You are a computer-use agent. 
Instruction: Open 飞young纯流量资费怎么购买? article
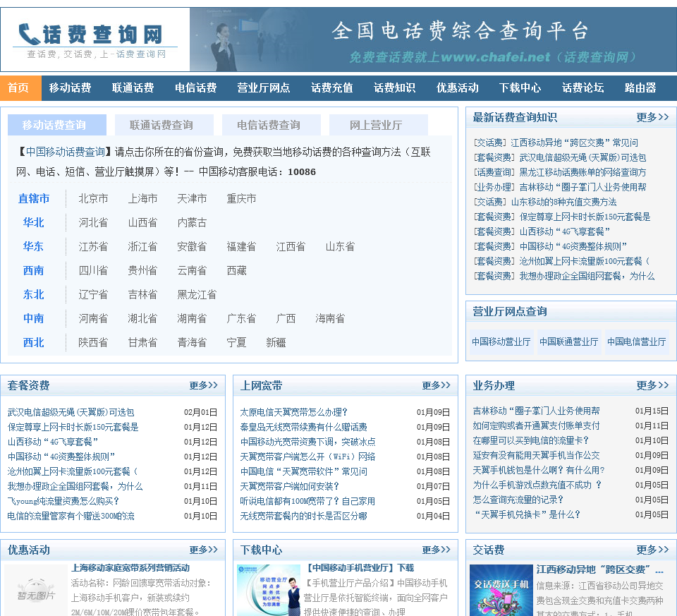(x=63, y=501)
